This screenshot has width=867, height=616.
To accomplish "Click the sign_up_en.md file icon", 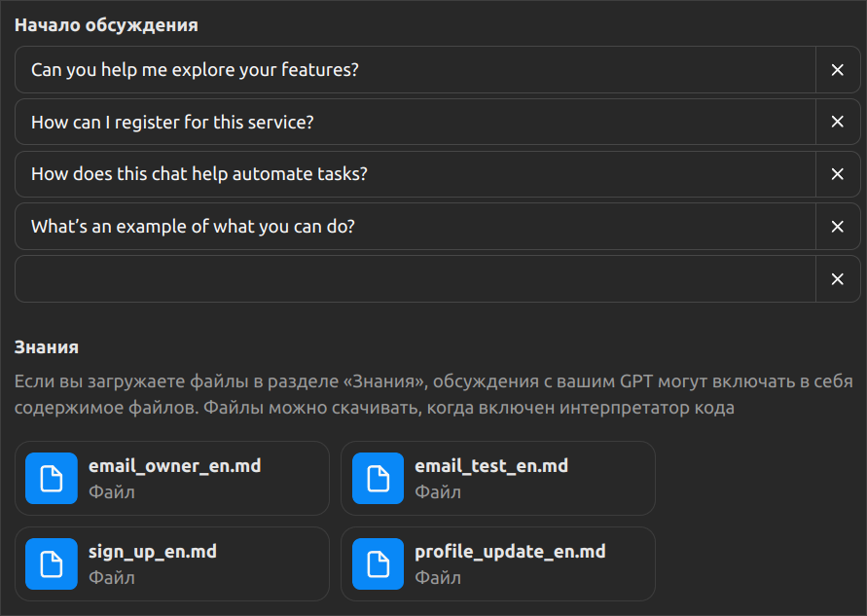I will (x=52, y=564).
